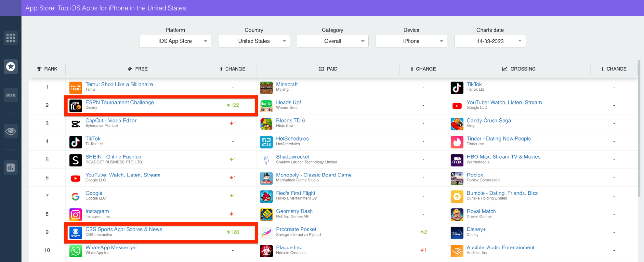Click the Royal Match app icon
This screenshot has width=644, height=262.
457,215
